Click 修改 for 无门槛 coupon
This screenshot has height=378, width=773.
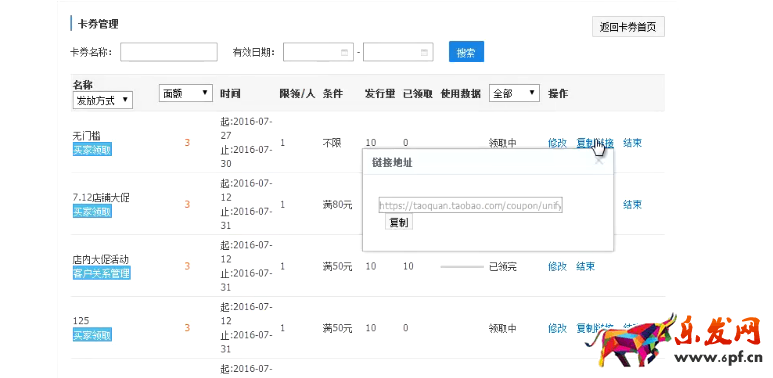[x=557, y=143]
